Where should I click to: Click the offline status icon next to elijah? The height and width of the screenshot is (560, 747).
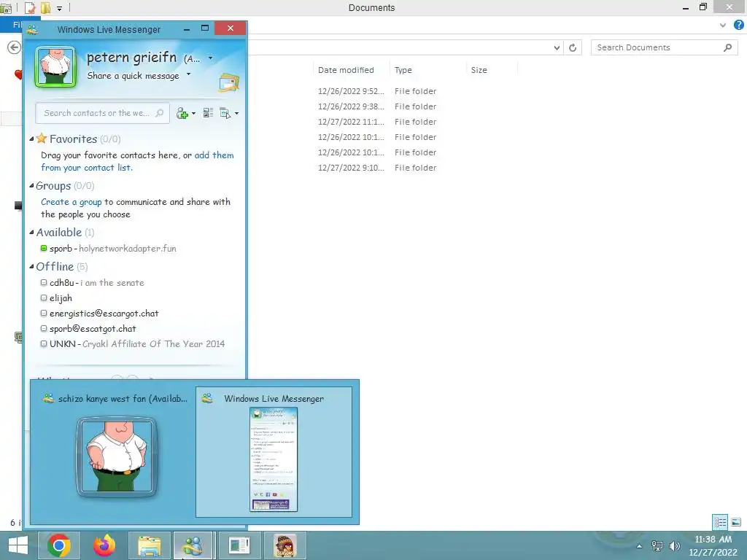(44, 297)
